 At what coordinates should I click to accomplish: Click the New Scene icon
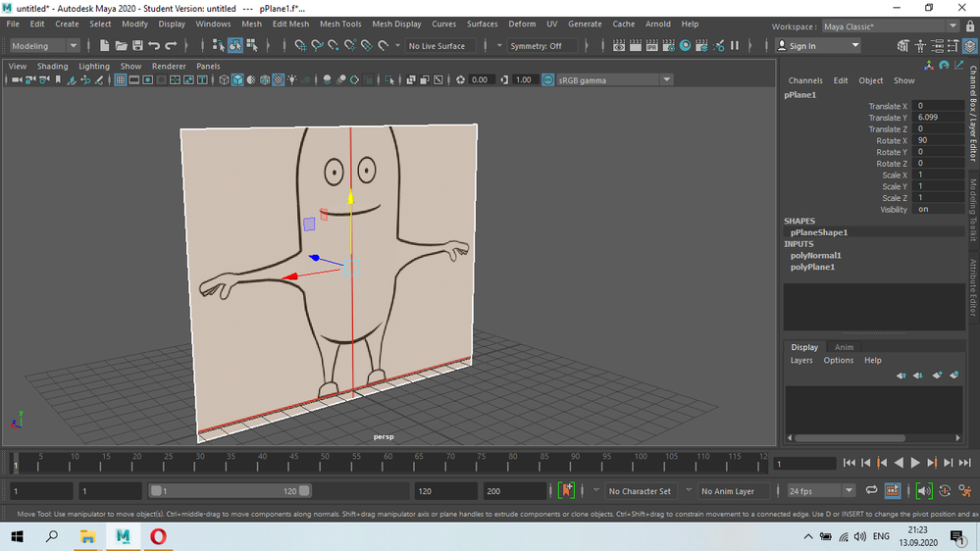pyautogui.click(x=104, y=46)
